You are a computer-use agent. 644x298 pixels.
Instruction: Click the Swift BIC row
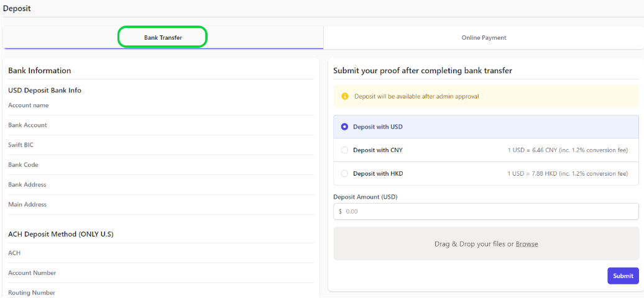(161, 145)
